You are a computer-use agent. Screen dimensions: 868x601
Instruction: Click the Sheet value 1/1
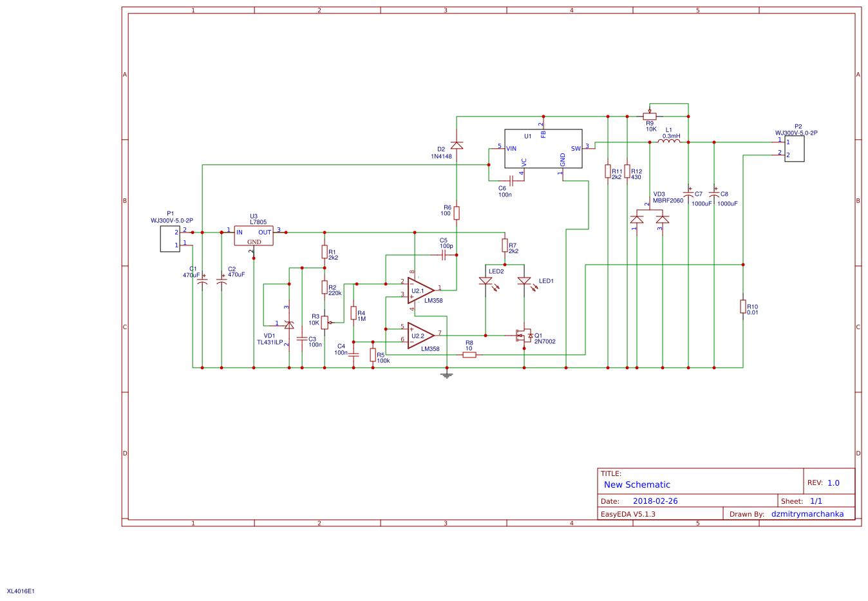coord(816,501)
